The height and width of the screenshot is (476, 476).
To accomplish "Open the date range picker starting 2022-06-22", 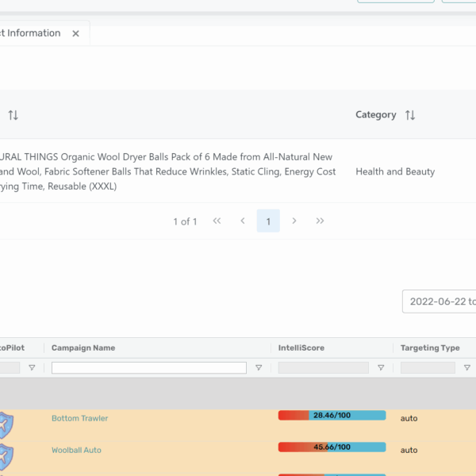I will [440, 301].
